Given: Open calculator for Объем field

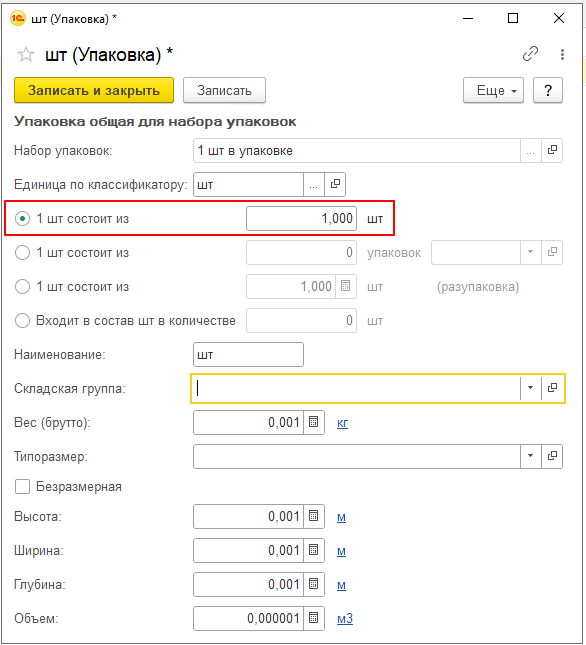Looking at the screenshot, I should tap(314, 618).
